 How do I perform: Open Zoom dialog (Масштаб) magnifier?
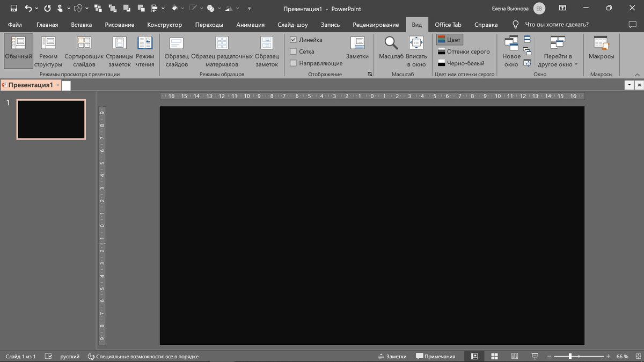click(x=391, y=48)
